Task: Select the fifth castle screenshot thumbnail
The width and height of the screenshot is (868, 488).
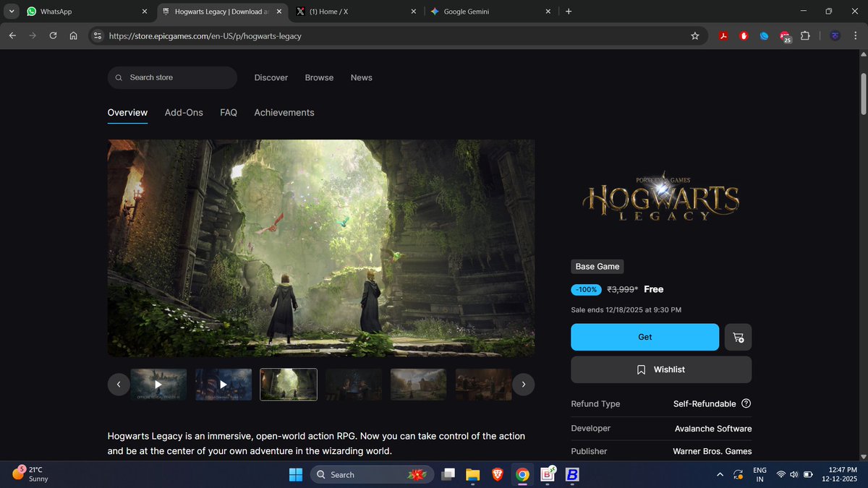Action: pyautogui.click(x=419, y=385)
